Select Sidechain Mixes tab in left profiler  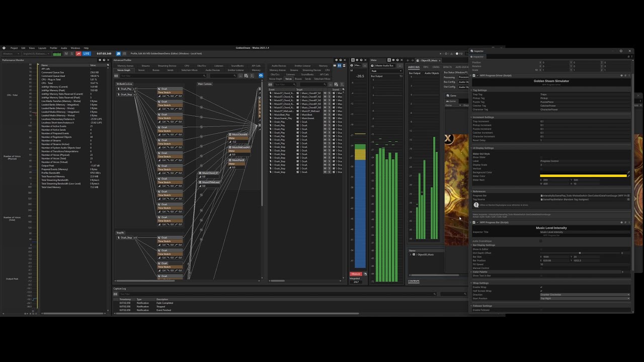coord(189,70)
